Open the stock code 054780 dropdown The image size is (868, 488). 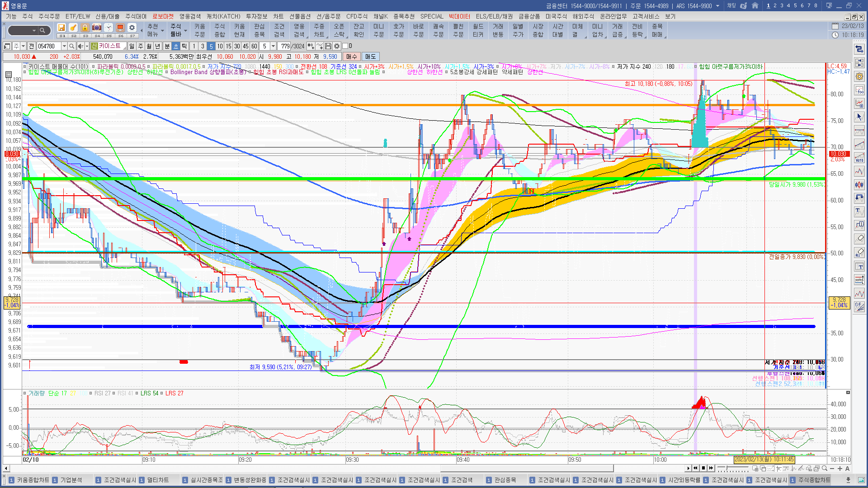coord(64,46)
